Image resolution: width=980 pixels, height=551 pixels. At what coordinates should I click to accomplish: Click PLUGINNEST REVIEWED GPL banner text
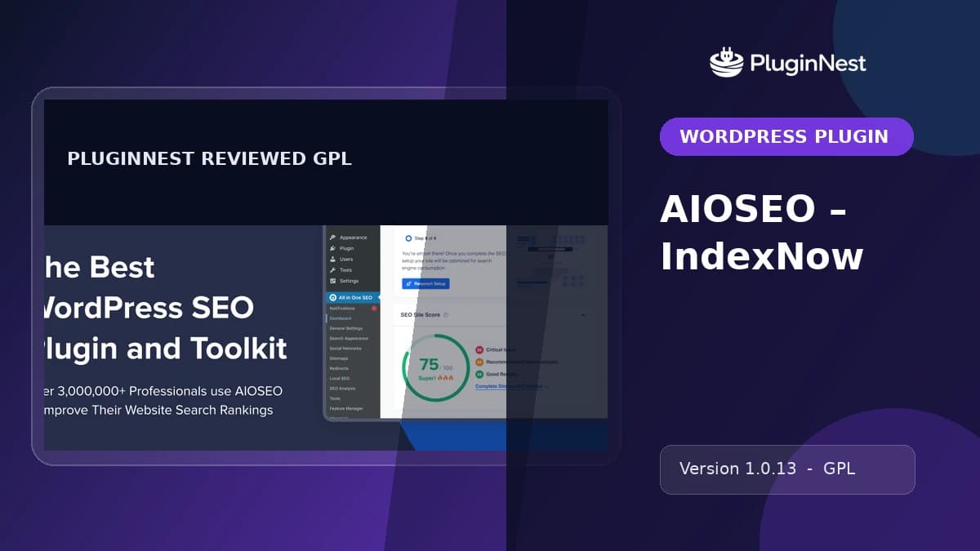[x=210, y=159]
